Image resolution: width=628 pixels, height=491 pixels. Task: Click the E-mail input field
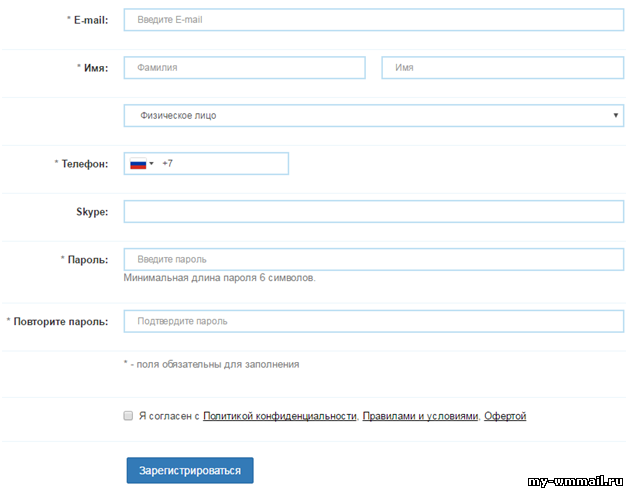374,20
